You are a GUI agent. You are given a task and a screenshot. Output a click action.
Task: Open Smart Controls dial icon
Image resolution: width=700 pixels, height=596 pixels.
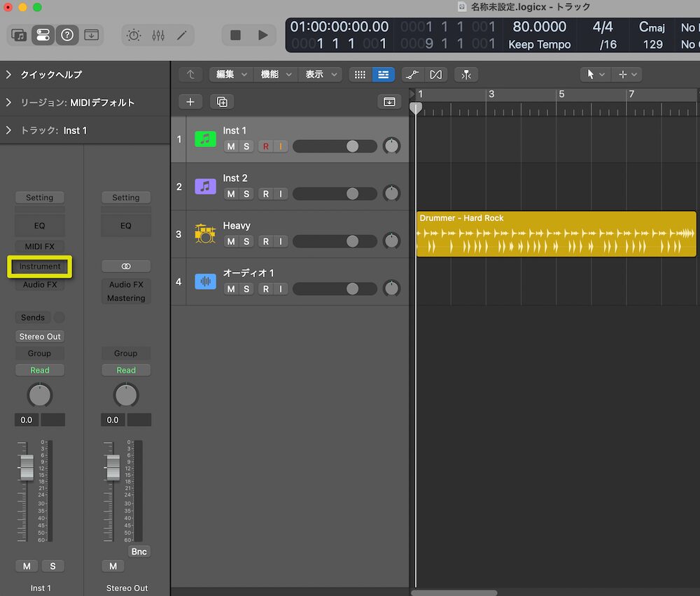point(134,35)
